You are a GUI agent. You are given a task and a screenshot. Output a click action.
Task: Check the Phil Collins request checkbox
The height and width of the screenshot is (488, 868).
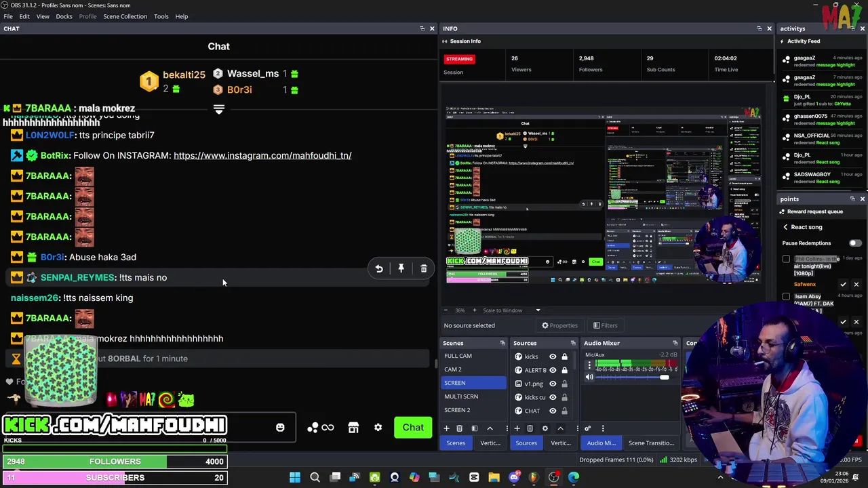point(786,259)
